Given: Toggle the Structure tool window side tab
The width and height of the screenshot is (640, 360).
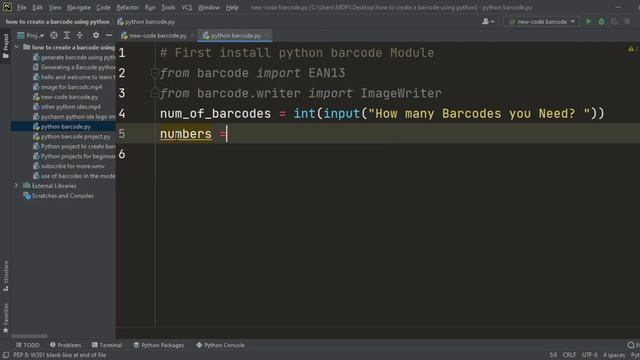Looking at the screenshot, I should [x=5, y=276].
